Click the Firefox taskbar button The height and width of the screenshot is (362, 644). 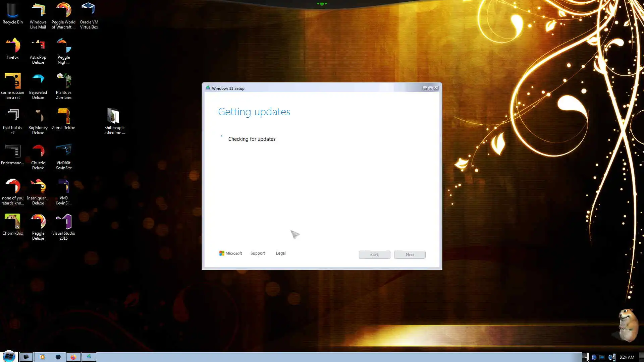click(x=73, y=357)
